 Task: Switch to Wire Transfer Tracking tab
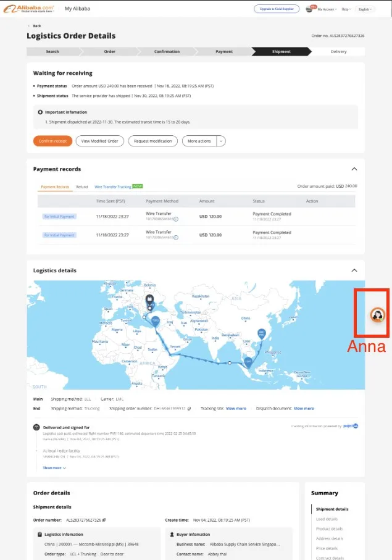[113, 186]
